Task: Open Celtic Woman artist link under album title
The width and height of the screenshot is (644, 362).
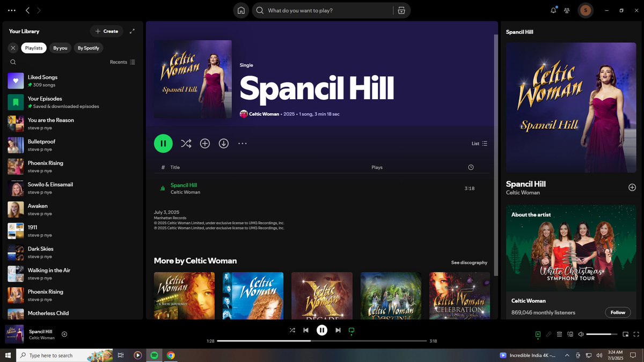Action: 264,114
